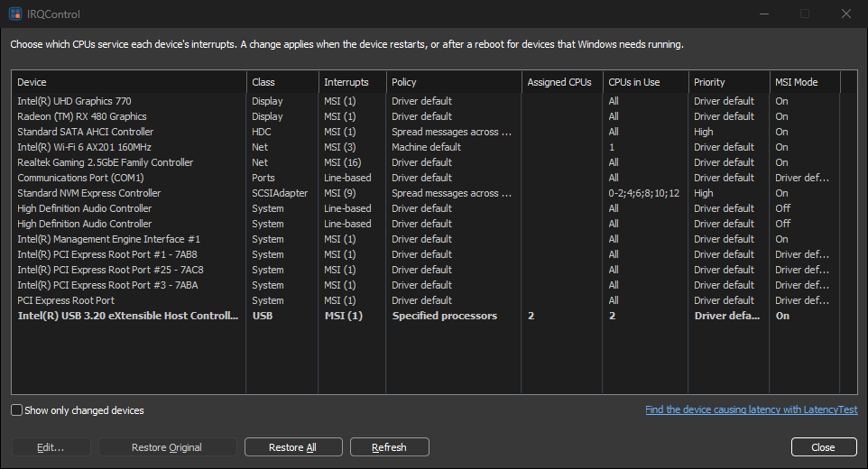Select the Standard NVM Express Controller row
The height and width of the screenshot is (469, 868).
(425, 193)
